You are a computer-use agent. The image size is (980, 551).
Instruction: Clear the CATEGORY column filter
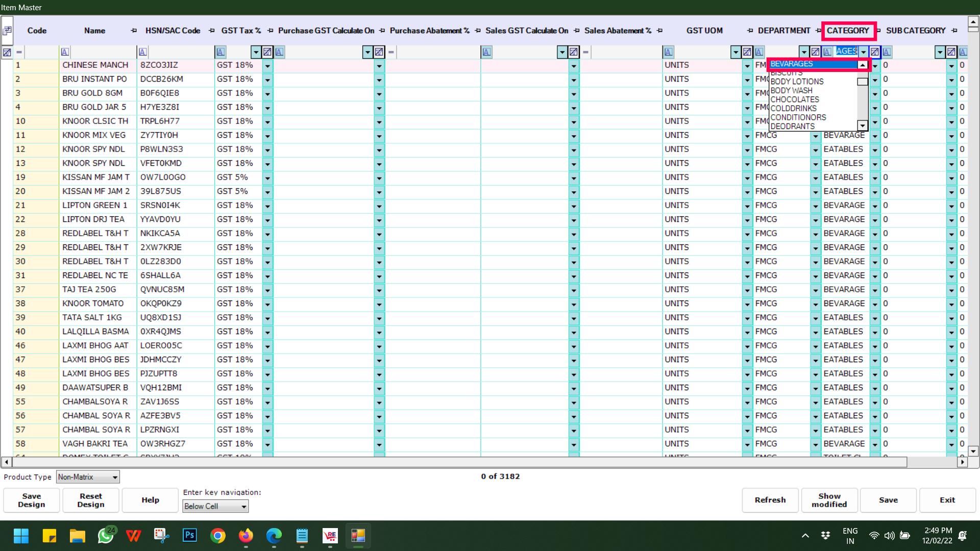pyautogui.click(x=875, y=52)
